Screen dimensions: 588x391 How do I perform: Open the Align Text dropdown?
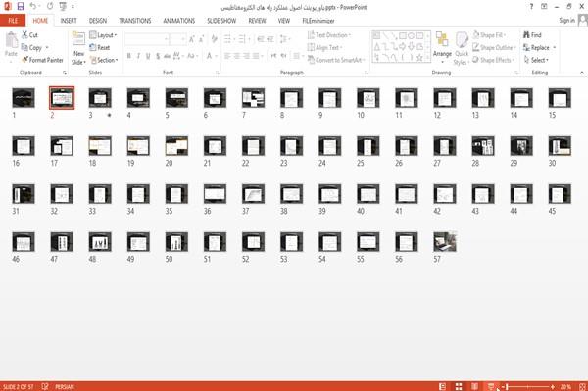[324, 48]
